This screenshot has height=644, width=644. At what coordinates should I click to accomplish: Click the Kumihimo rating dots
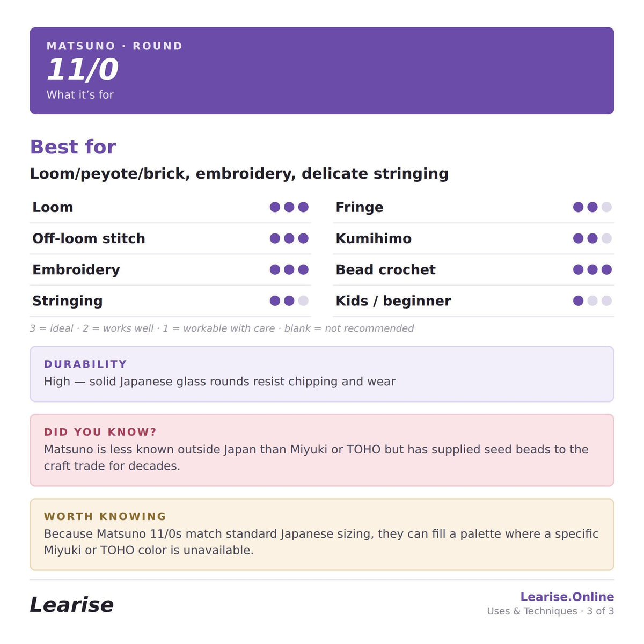tap(592, 238)
